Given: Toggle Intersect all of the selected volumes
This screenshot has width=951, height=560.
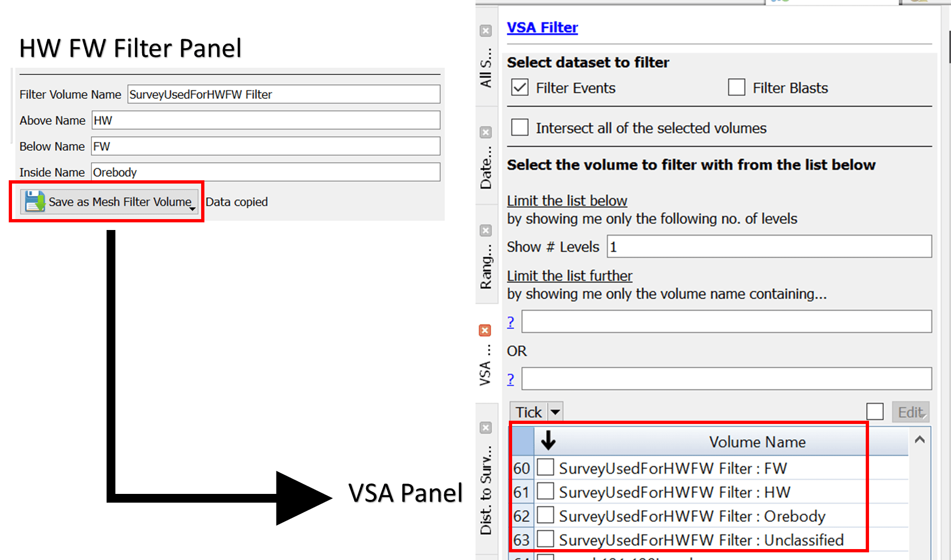Looking at the screenshot, I should 520,127.
